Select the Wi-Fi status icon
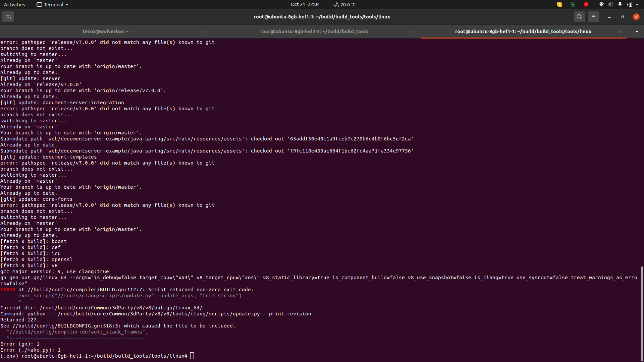This screenshot has width=644, height=362. point(601,4)
